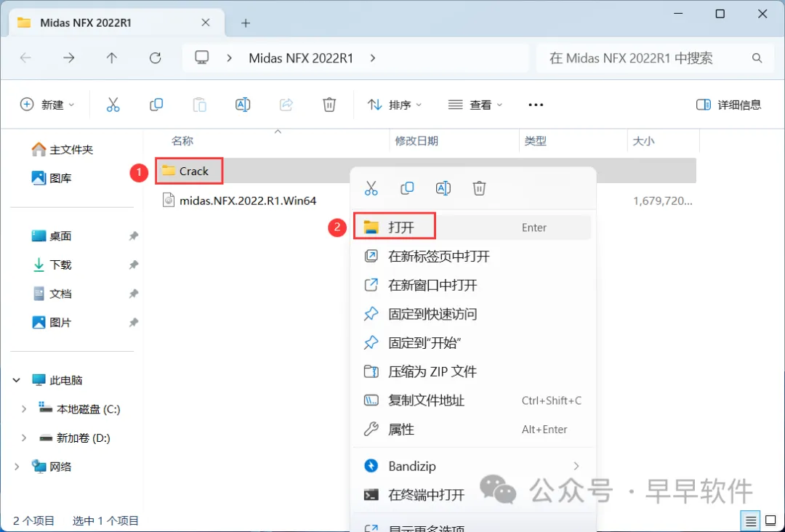Screen dimensions: 785x532
Task: Expand the 本地磁盘 (C:) node
Action: click(23, 409)
